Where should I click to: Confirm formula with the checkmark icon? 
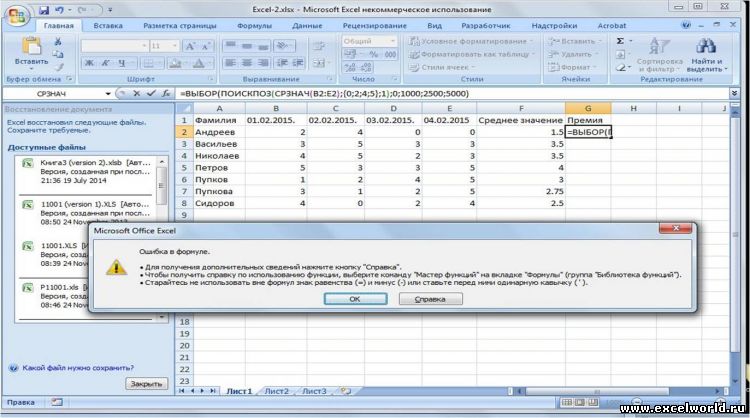point(151,93)
